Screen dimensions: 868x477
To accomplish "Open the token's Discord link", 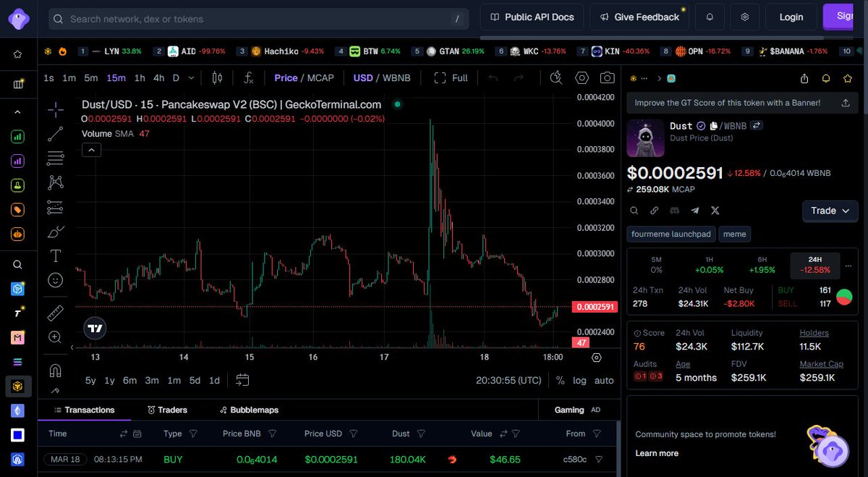I will coord(675,211).
